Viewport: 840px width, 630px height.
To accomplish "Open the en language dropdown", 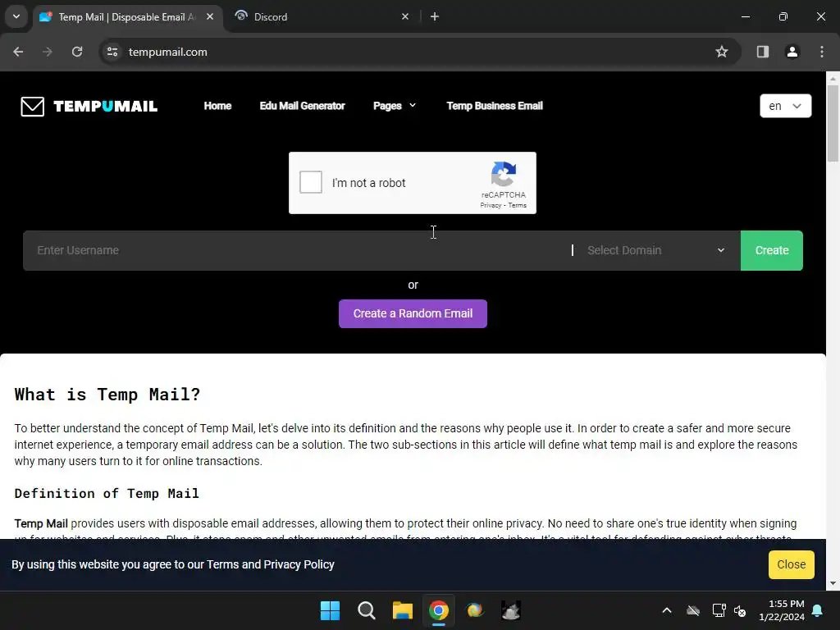I will pyautogui.click(x=785, y=106).
